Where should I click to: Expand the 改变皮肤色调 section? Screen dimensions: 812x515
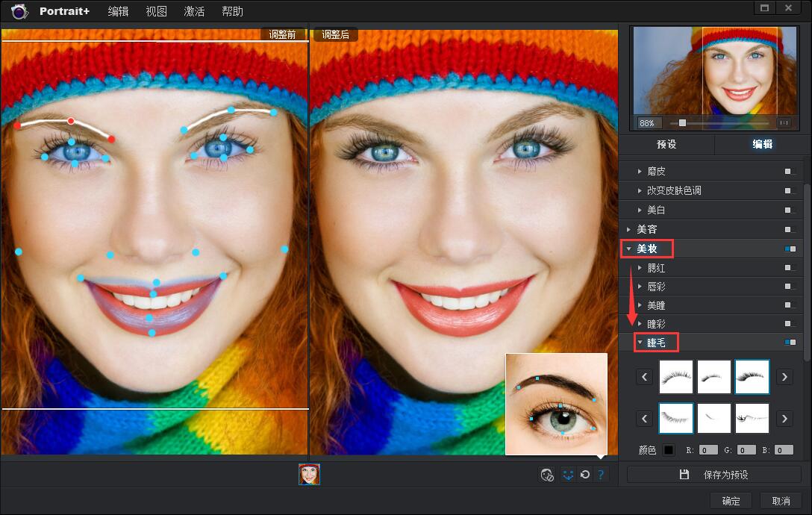pyautogui.click(x=640, y=190)
